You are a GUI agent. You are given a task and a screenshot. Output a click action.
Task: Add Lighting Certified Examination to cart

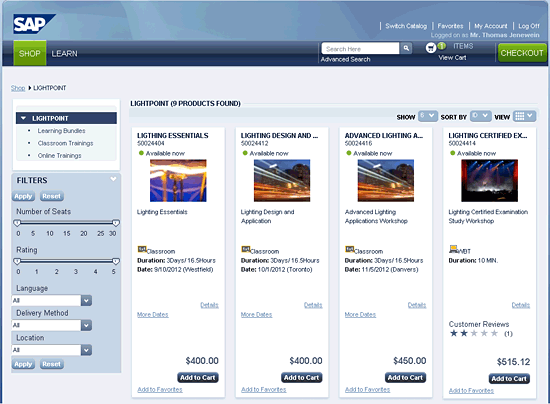(x=509, y=378)
